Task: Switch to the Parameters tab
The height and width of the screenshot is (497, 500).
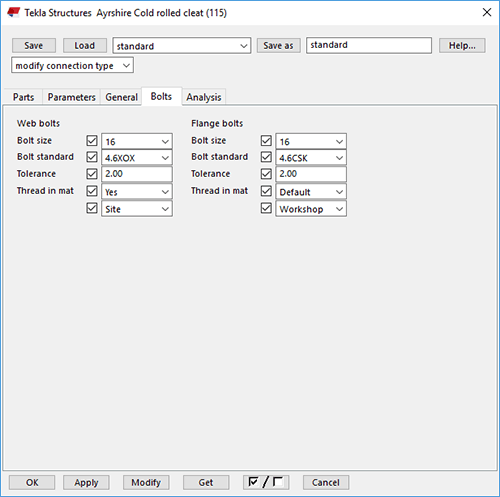Action: tap(71, 97)
